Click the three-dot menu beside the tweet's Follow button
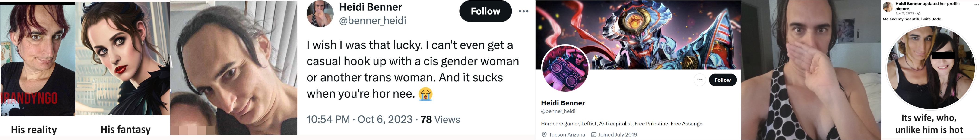 (x=523, y=11)
